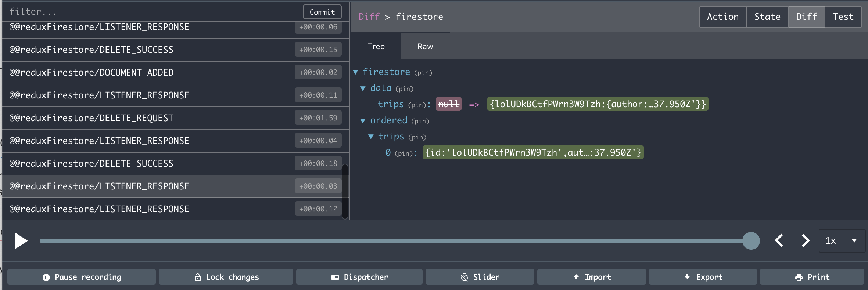
Task: Switch to the Test tab
Action: click(843, 17)
